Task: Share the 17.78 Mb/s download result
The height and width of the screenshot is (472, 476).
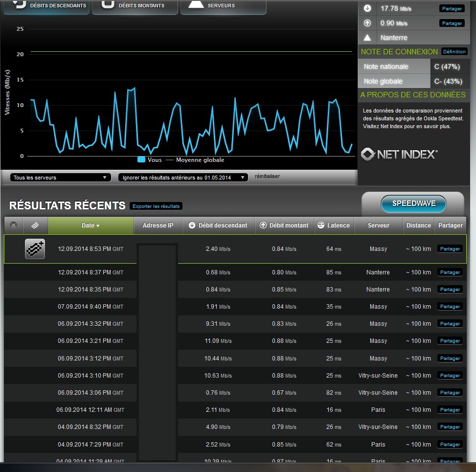Action: [452, 9]
